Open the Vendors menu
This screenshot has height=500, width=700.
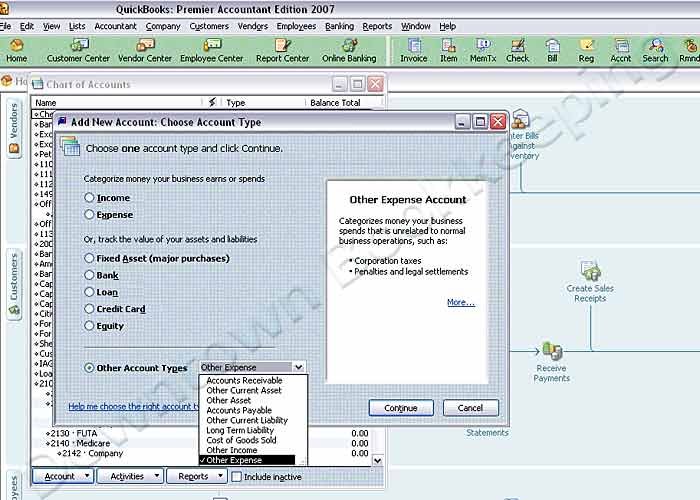pos(253,26)
